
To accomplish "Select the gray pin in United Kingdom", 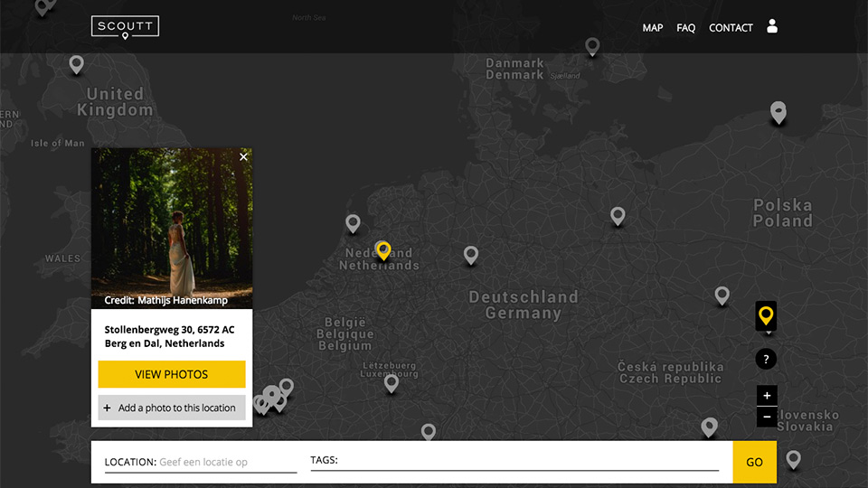I will [x=76, y=64].
